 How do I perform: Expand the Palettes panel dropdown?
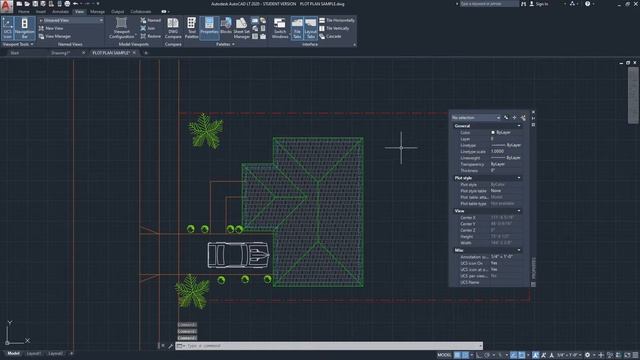[225, 44]
